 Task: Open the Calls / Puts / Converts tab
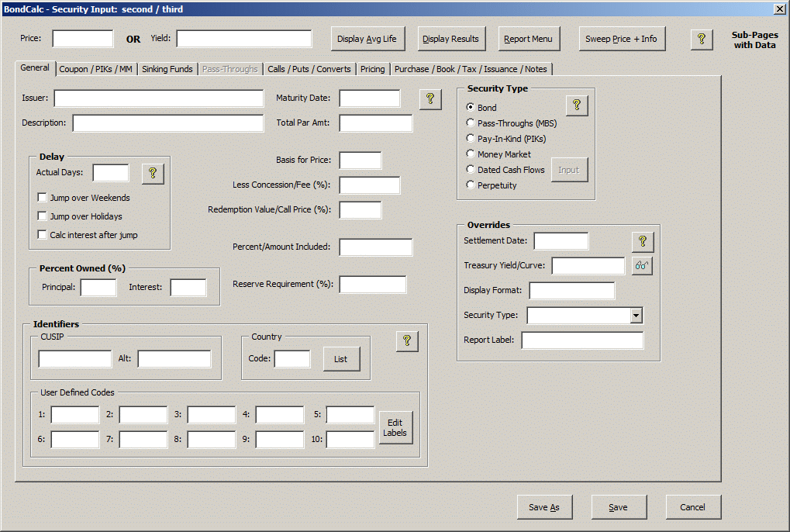[309, 69]
